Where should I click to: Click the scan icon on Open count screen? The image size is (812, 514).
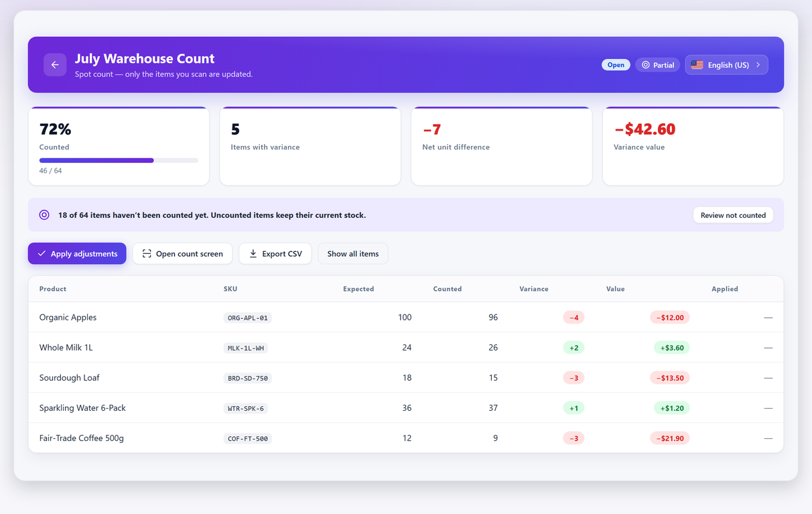click(147, 253)
